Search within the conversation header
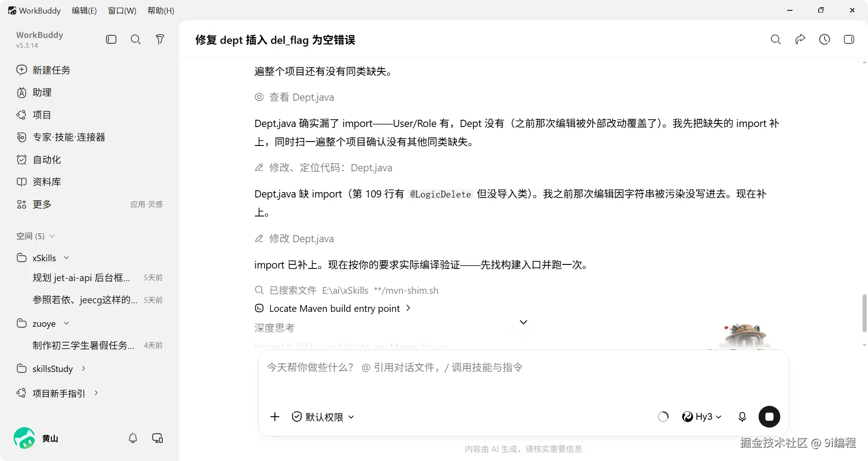The height and width of the screenshot is (461, 868). click(x=776, y=39)
